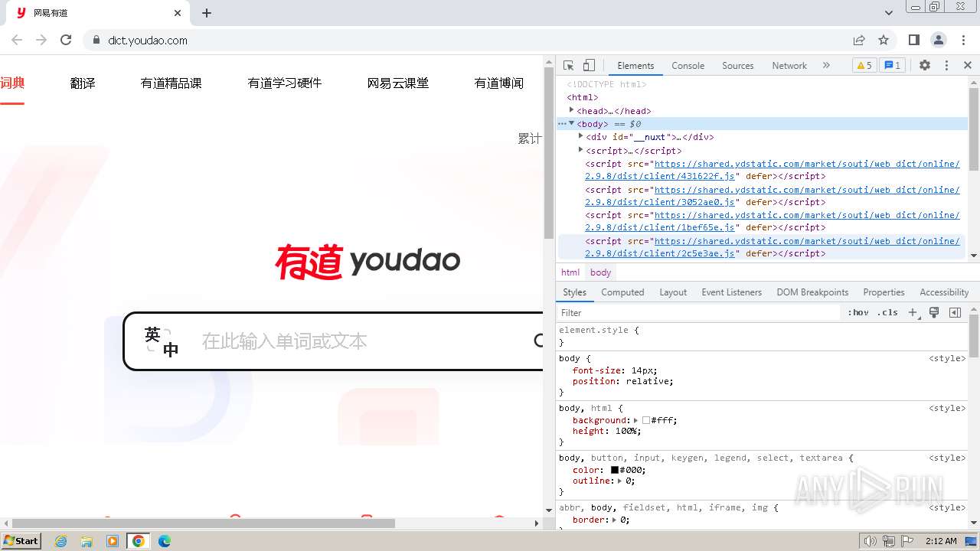
Task: Bookmark this page star icon
Action: tap(884, 40)
